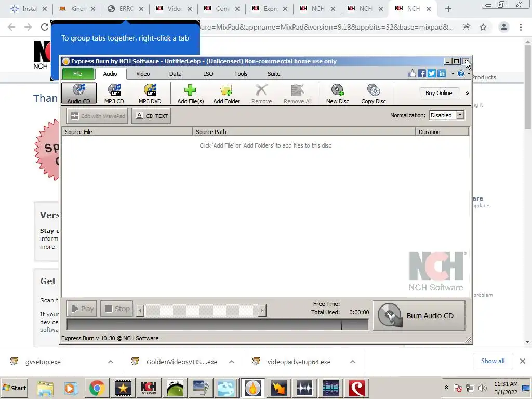The image size is (532, 399).
Task: Open the Chrome three-dot menu
Action: tap(521, 27)
